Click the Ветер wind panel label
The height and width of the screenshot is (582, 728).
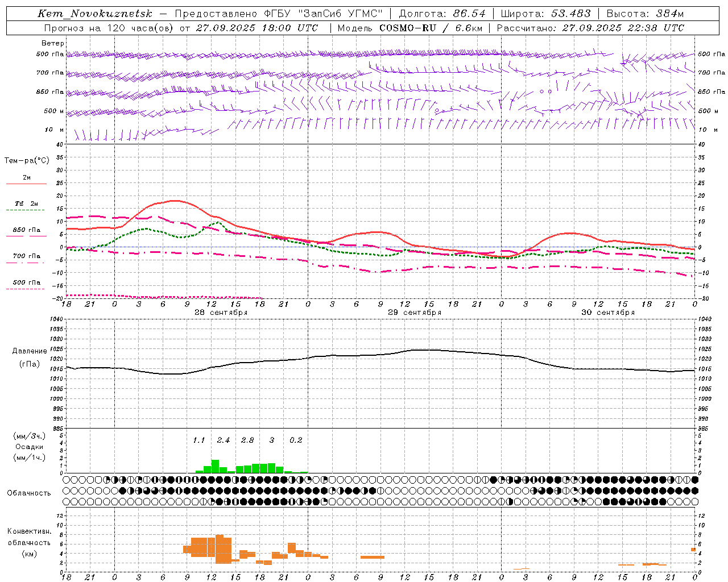(x=53, y=43)
